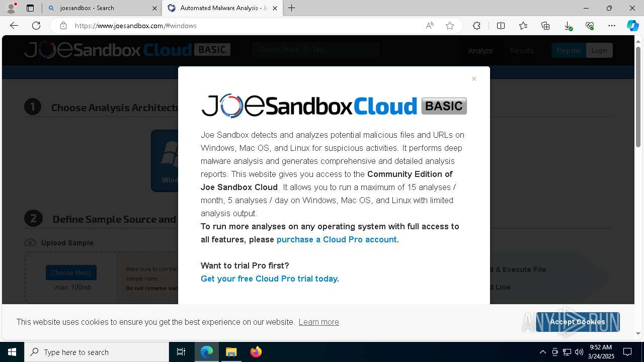This screenshot has height=362, width=644.
Task: Open Read aloud in address bar
Action: pos(430,26)
